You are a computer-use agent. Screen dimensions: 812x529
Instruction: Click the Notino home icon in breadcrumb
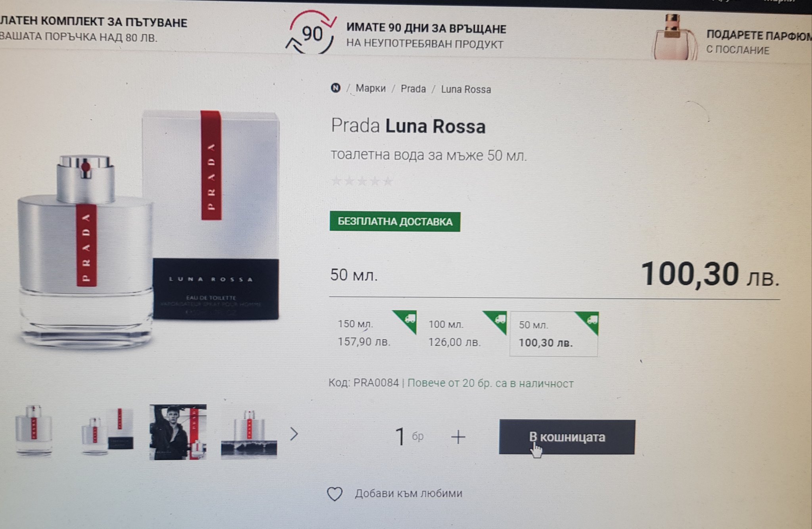click(335, 88)
